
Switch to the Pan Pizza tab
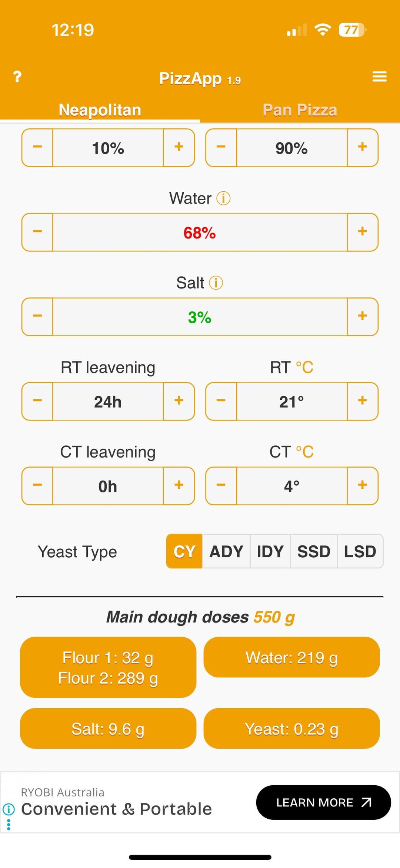300,110
